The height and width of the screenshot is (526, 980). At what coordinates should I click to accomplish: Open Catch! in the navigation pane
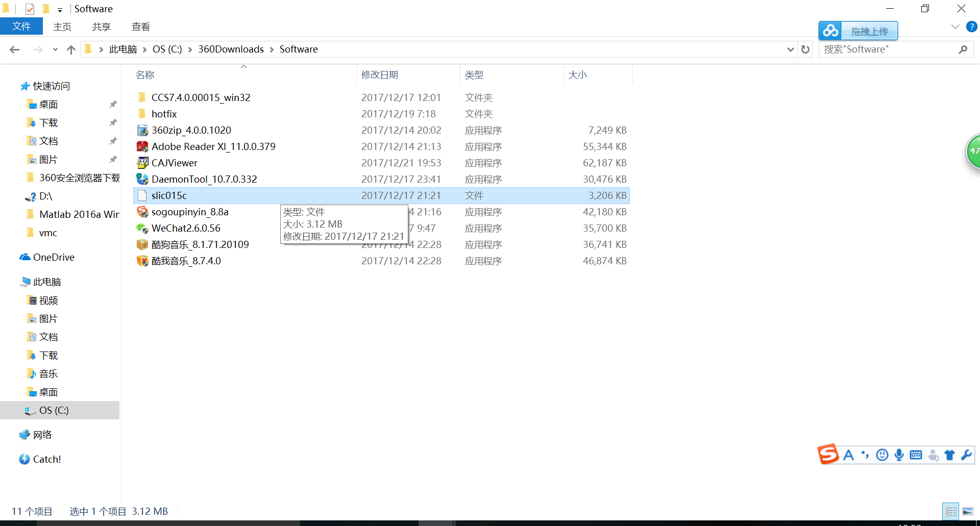pos(47,460)
